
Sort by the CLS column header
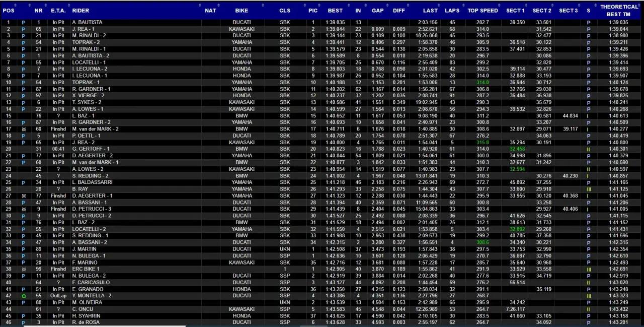coord(285,11)
